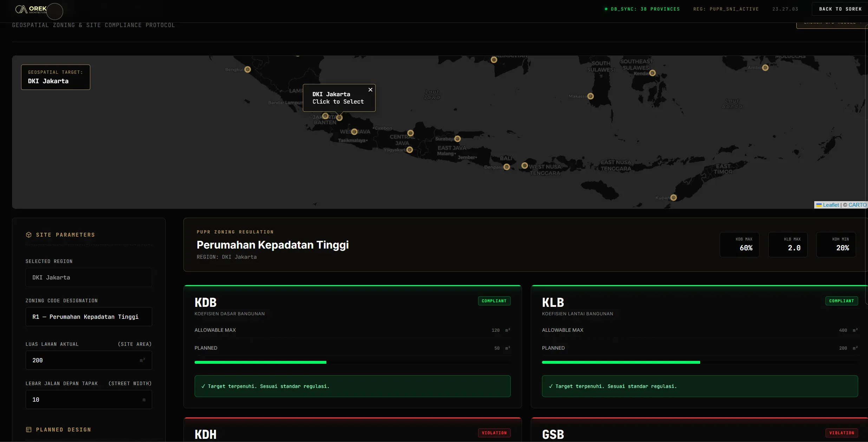868x442 pixels.
Task: Select the Yogyakarta marker on map
Action: (x=410, y=150)
